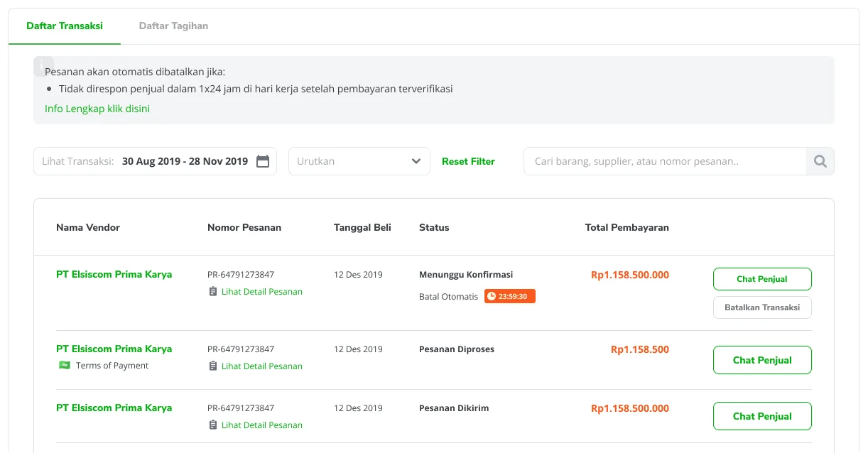This screenshot has width=868, height=453.
Task: Click Chat Penjual for the Menunggu Konfirmasi order
Action: click(762, 279)
